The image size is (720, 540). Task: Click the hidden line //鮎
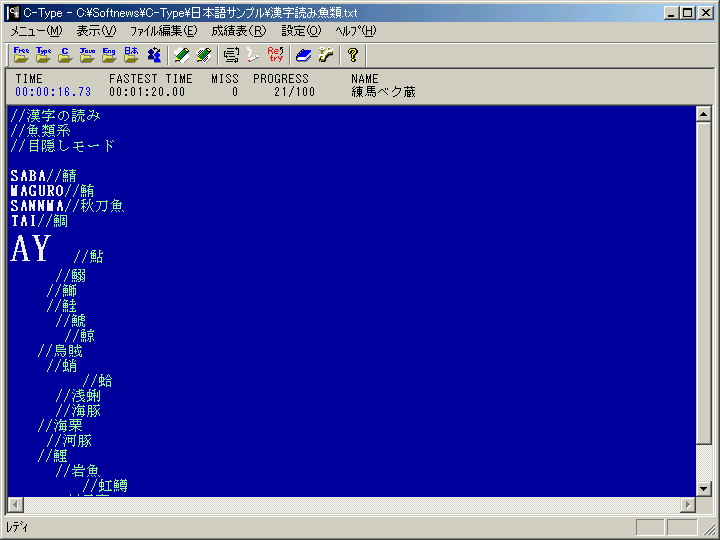89,256
